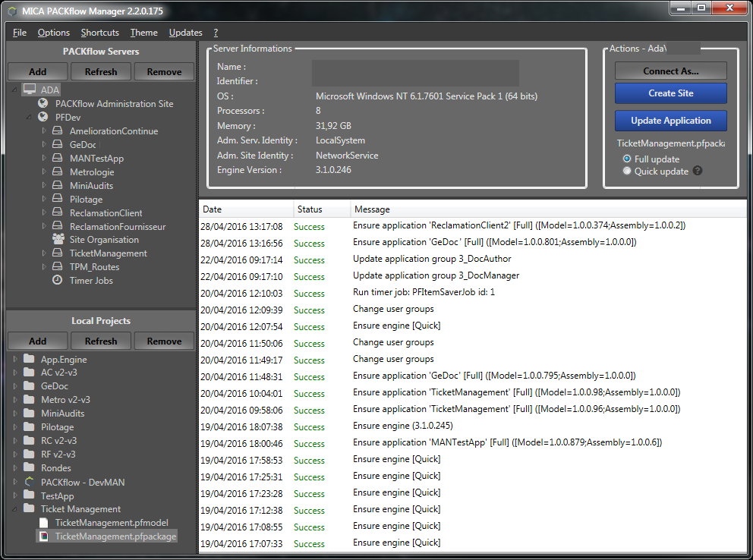Click the ReclamationClient application icon
This screenshot has width=753, height=560.
(57, 212)
